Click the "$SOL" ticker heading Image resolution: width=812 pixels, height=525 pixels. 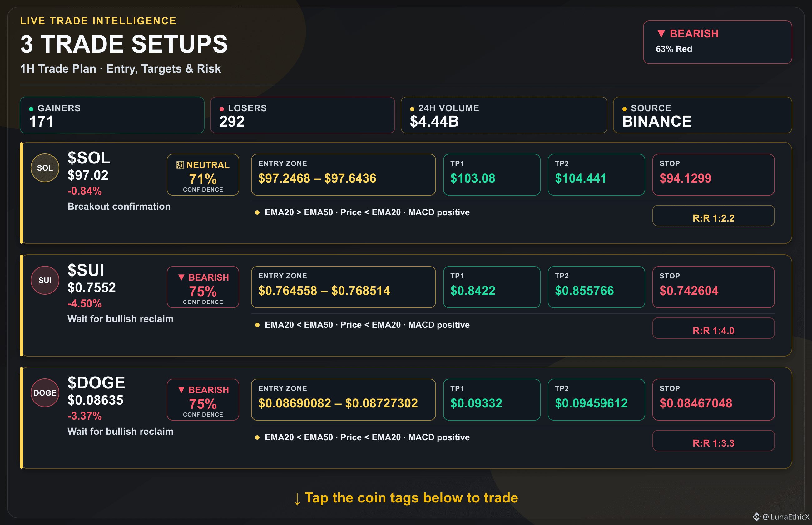(x=89, y=158)
